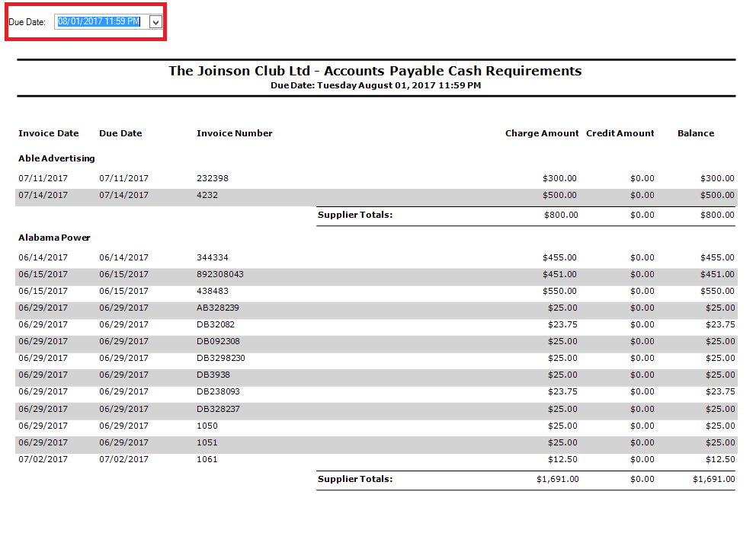This screenshot has height=533, width=756.
Task: Click the Credit Amount column header
Action: click(x=620, y=133)
